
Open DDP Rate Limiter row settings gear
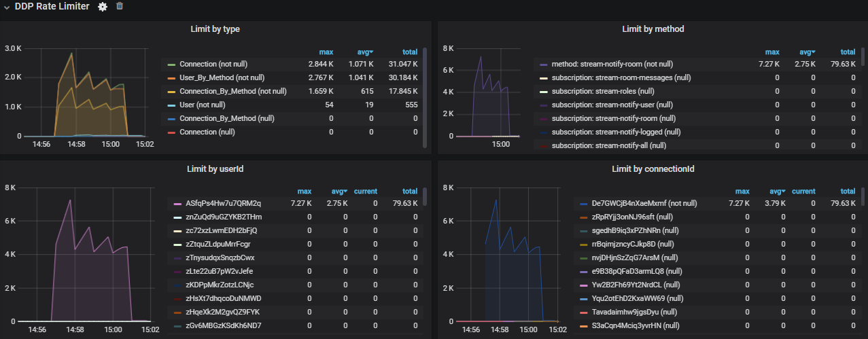103,6
